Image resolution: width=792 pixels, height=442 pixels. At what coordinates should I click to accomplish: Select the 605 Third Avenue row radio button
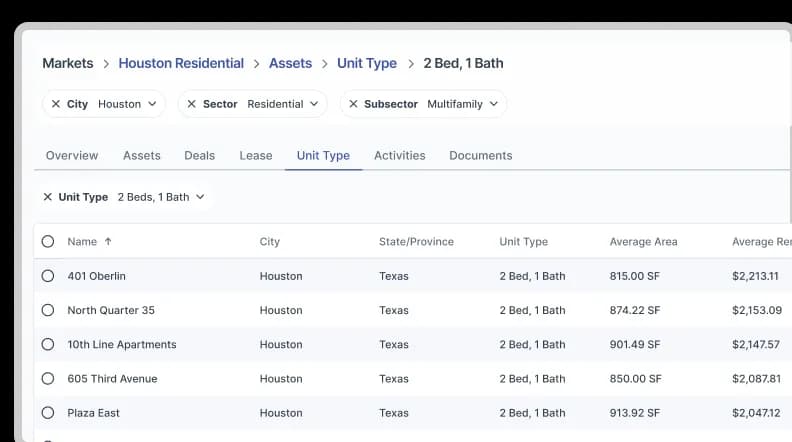tap(48, 379)
